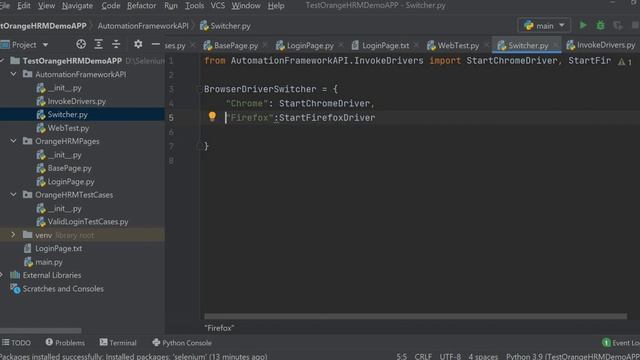Open the Run menu
The width and height of the screenshot is (640, 360).
pos(171,5)
